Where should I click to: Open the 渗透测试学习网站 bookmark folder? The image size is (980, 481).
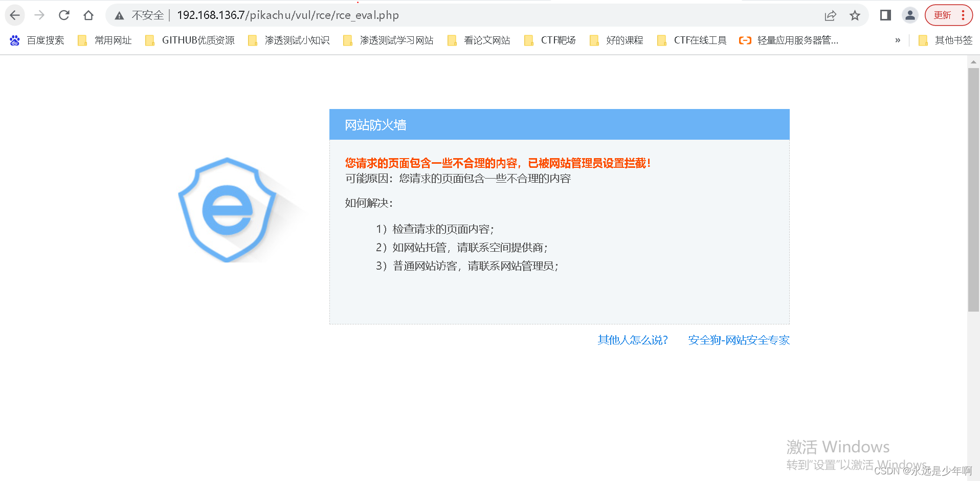pyautogui.click(x=389, y=40)
